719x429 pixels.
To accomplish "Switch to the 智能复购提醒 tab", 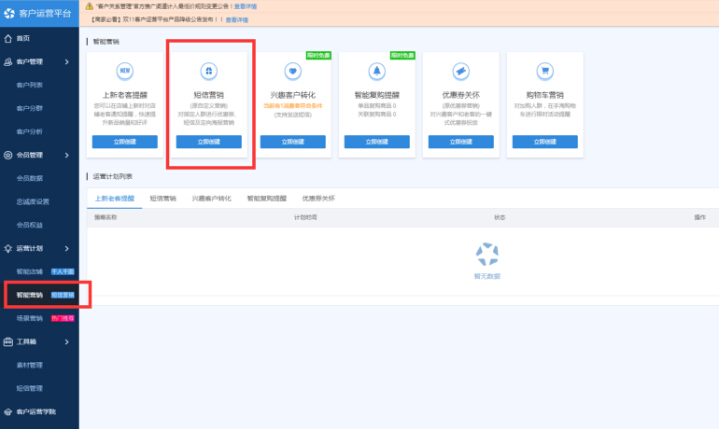I will click(265, 198).
